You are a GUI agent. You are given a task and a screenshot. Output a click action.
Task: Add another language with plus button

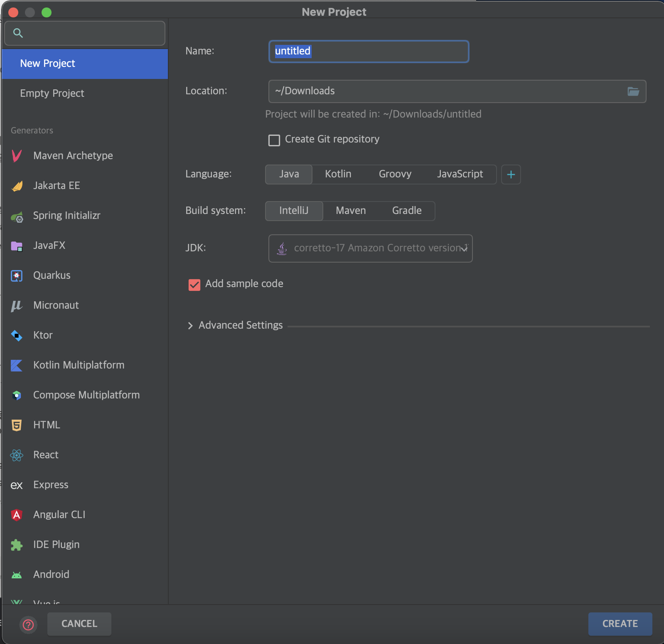(x=511, y=175)
